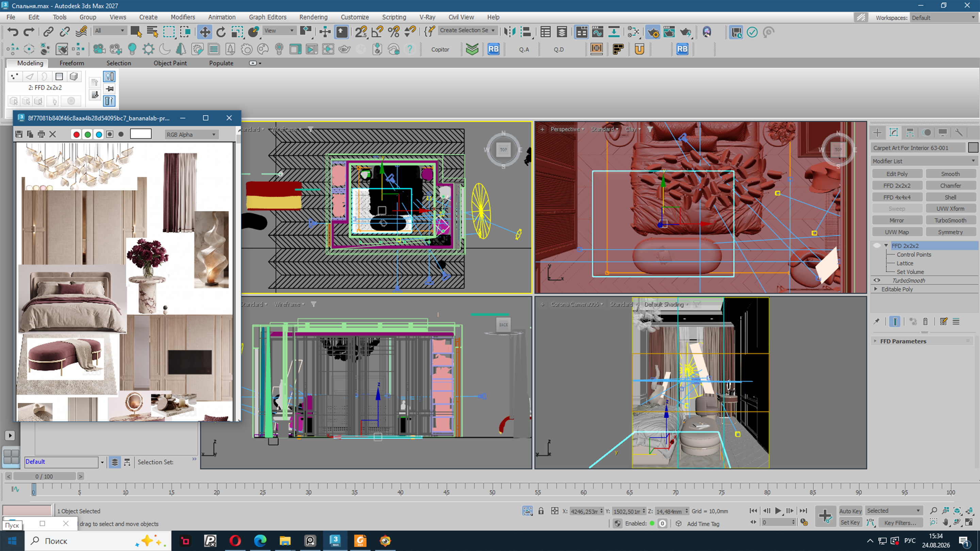Viewport: 980px width, 551px height.
Task: Toggle Percent Snap in the main toolbar
Action: [x=394, y=32]
